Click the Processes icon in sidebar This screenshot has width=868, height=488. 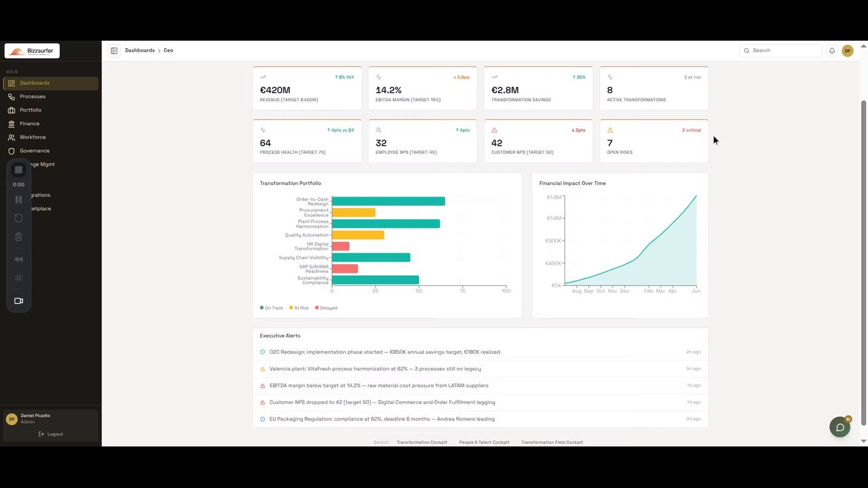coord(12,96)
